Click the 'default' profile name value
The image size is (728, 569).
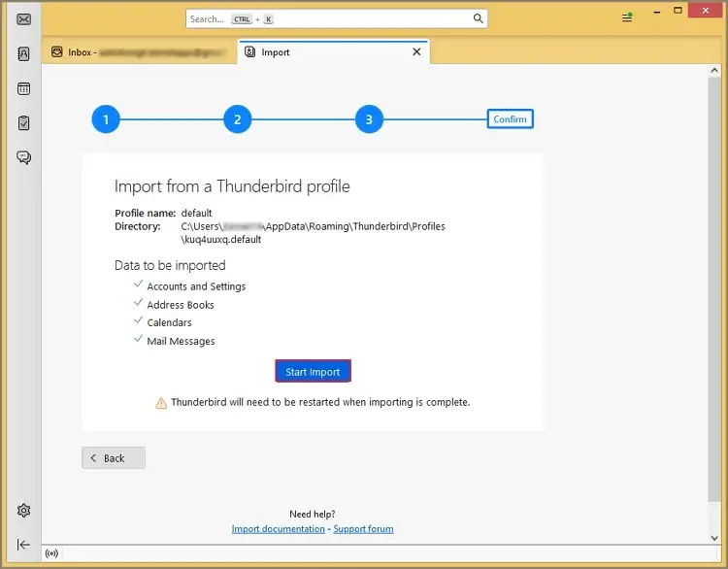196,214
